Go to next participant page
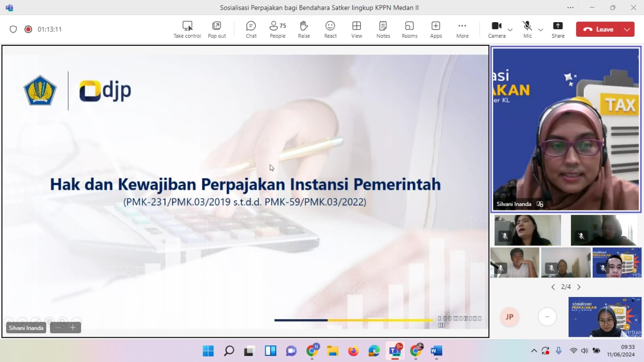The width and height of the screenshot is (644, 362). coord(579,287)
